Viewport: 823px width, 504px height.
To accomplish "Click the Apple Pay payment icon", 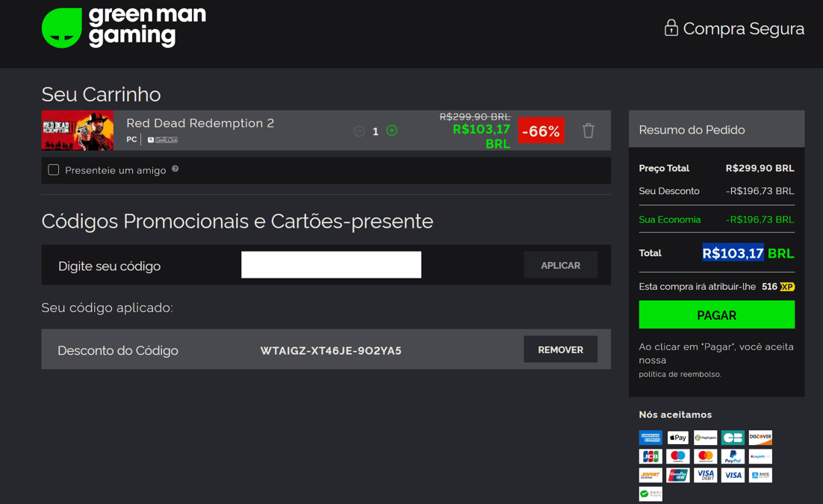I will pyautogui.click(x=677, y=438).
